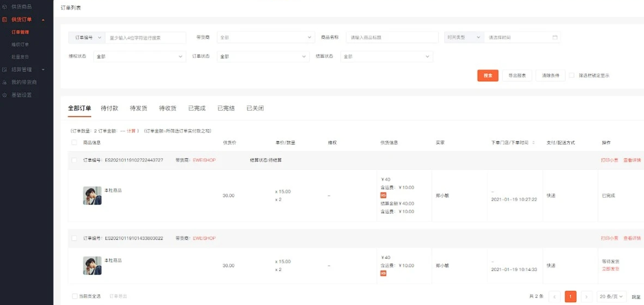Viewport: 644px width, 305px height.
Task: Click the 我的带货商 sidebar icon
Action: [x=4, y=82]
